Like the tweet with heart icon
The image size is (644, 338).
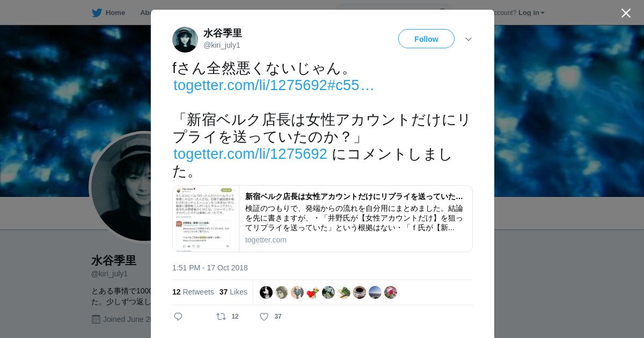[x=264, y=317]
